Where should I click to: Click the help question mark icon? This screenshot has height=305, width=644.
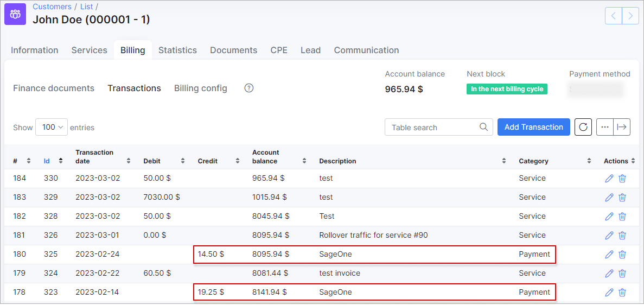pyautogui.click(x=249, y=88)
